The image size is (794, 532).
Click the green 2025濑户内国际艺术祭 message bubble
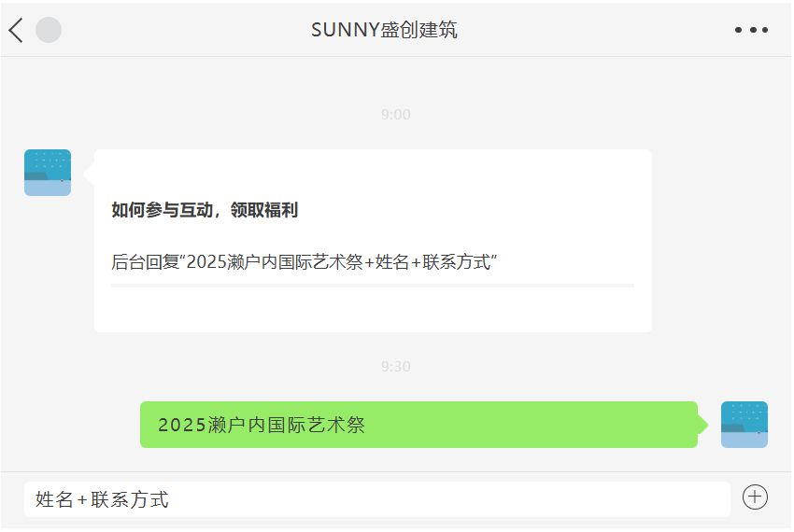[418, 425]
